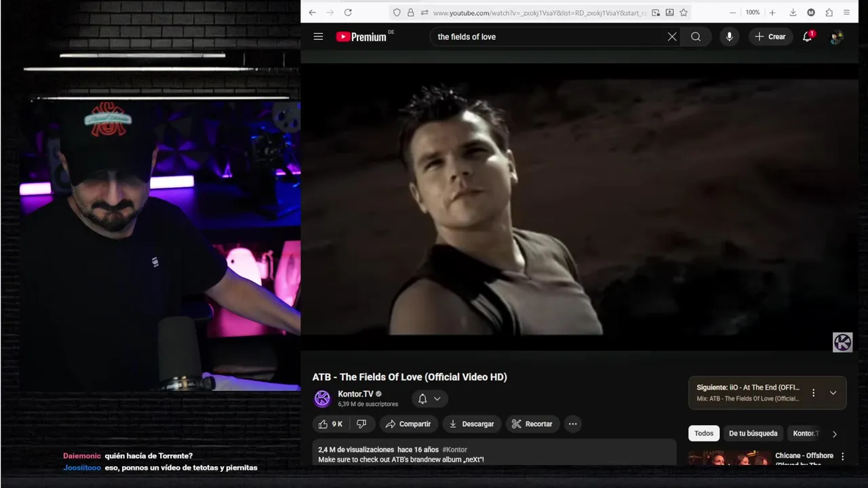The height and width of the screenshot is (488, 868).
Task: Start voice search with microphone
Action: click(729, 37)
